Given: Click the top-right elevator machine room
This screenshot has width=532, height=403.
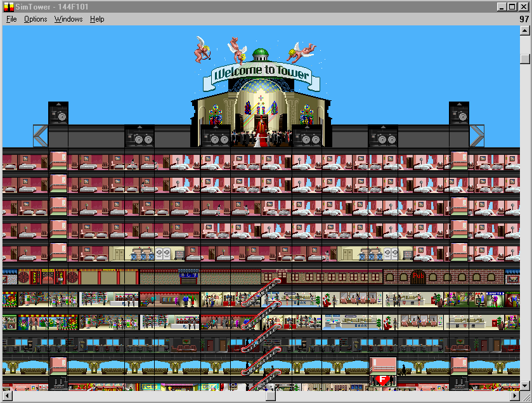Looking at the screenshot, I should [x=458, y=113].
